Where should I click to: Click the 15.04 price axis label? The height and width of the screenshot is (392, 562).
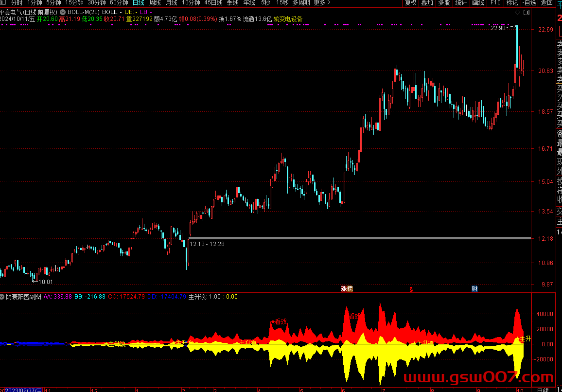point(545,181)
